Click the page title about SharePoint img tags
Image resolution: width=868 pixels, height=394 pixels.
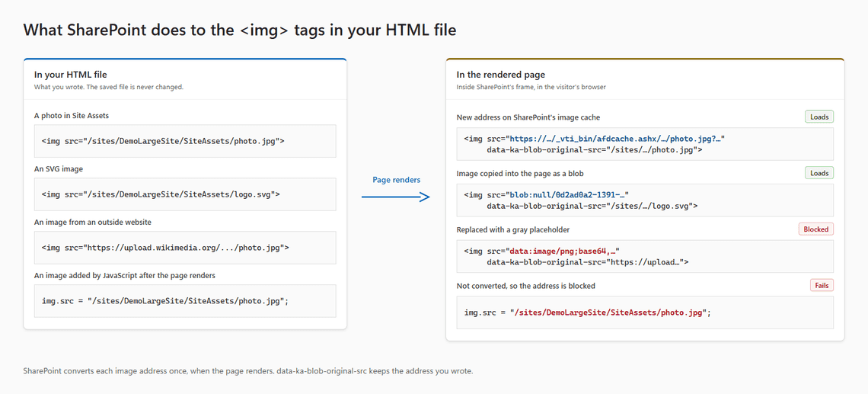[240, 30]
